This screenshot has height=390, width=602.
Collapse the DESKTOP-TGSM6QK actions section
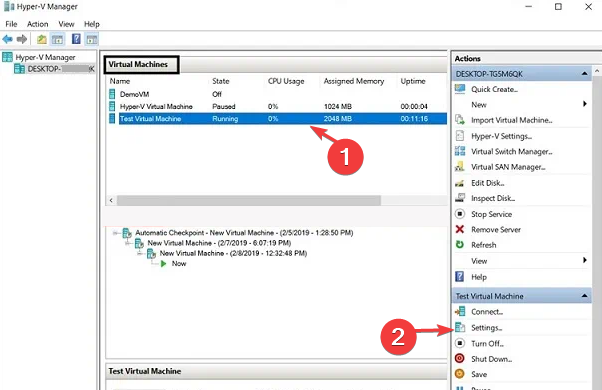tap(584, 74)
